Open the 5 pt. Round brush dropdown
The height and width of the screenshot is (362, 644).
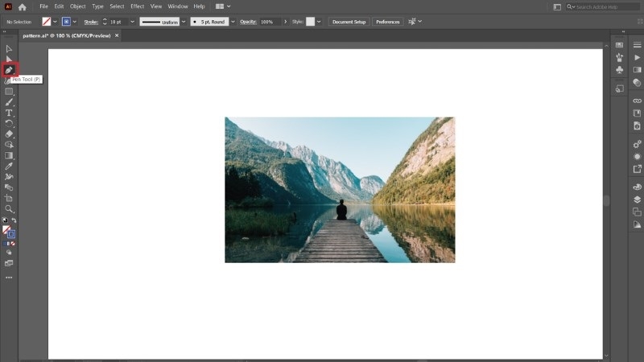coord(233,22)
